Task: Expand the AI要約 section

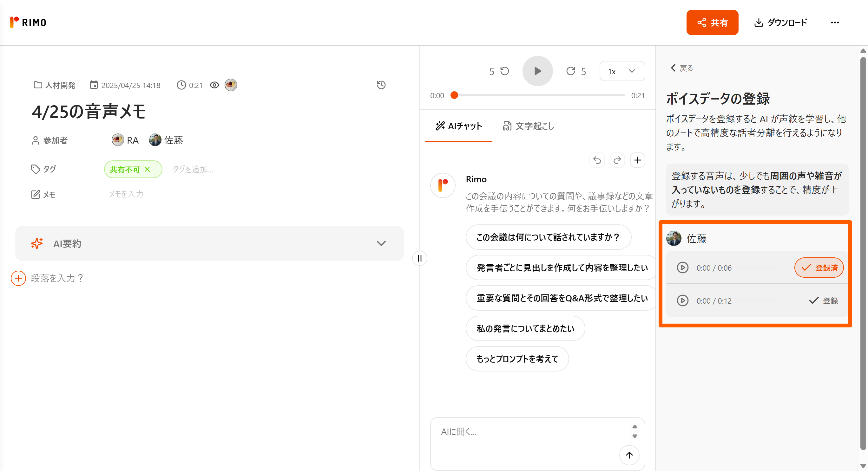Action: (381, 243)
